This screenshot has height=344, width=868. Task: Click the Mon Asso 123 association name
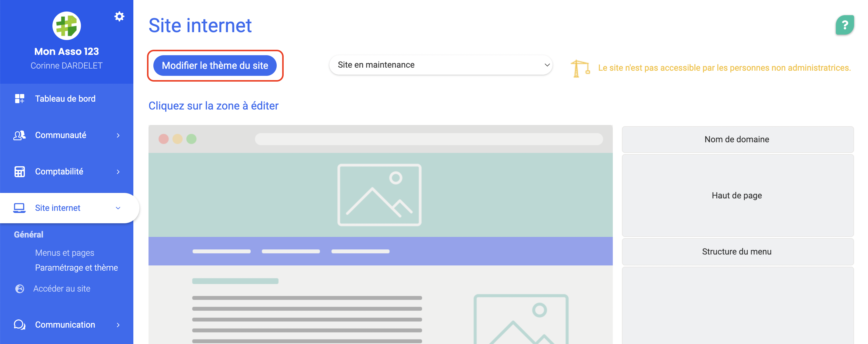(x=67, y=51)
